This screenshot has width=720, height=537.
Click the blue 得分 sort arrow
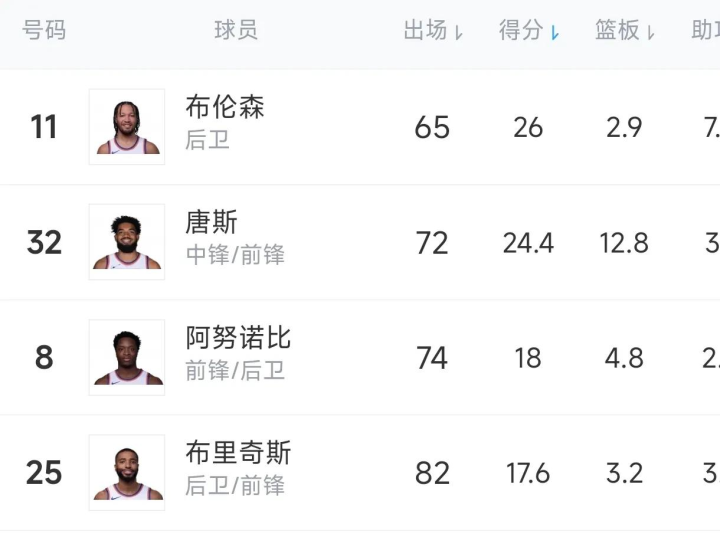point(555,33)
